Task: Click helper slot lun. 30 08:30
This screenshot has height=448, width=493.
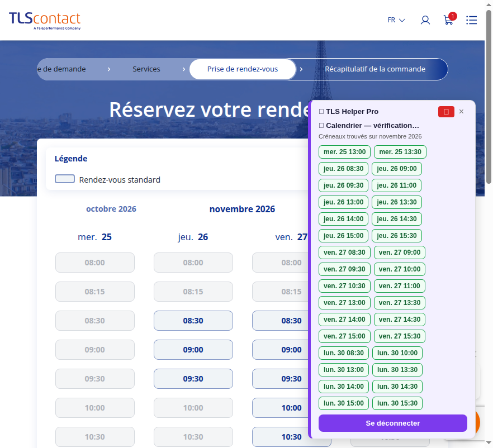Action: coord(344,353)
